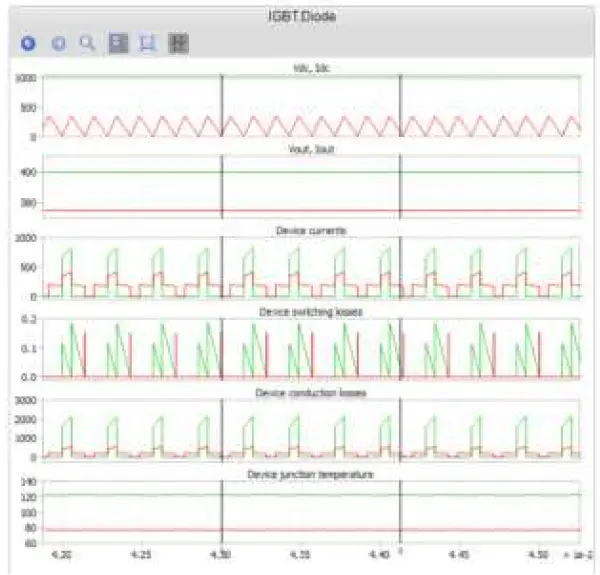Click the Vout, Iout plot title
Image resolution: width=600 pixels, height=575 pixels.
tap(311, 149)
